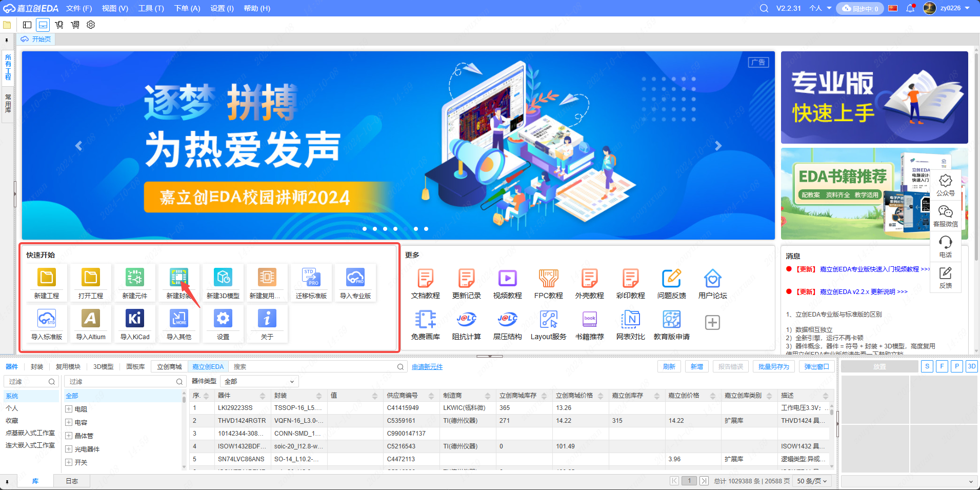980x490 pixels.
Task: Open the 用户论坛 forum icon
Action: (x=713, y=279)
